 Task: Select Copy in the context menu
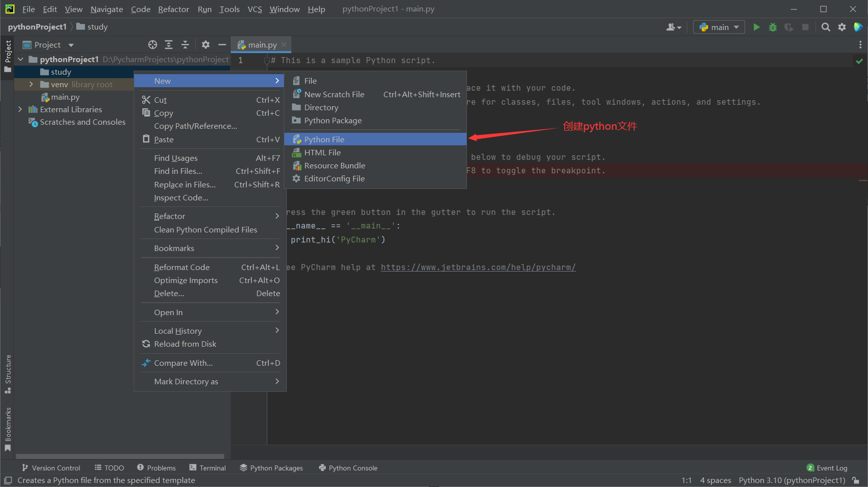click(x=210, y=113)
